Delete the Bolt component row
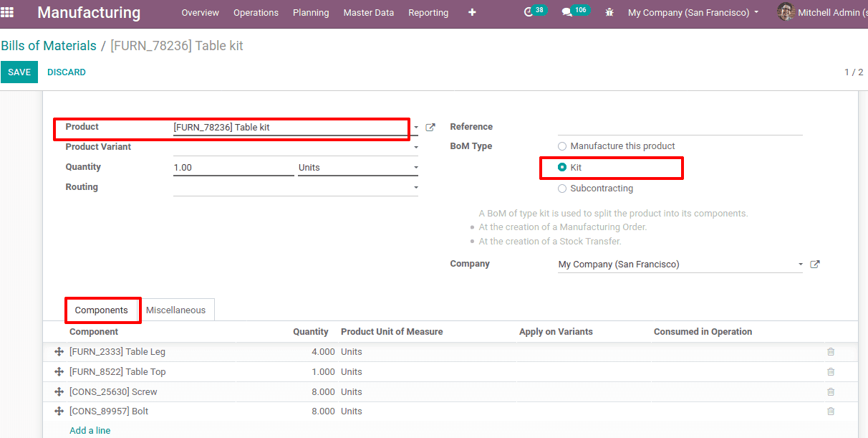Screen dimensions: 868x438 click(x=831, y=411)
